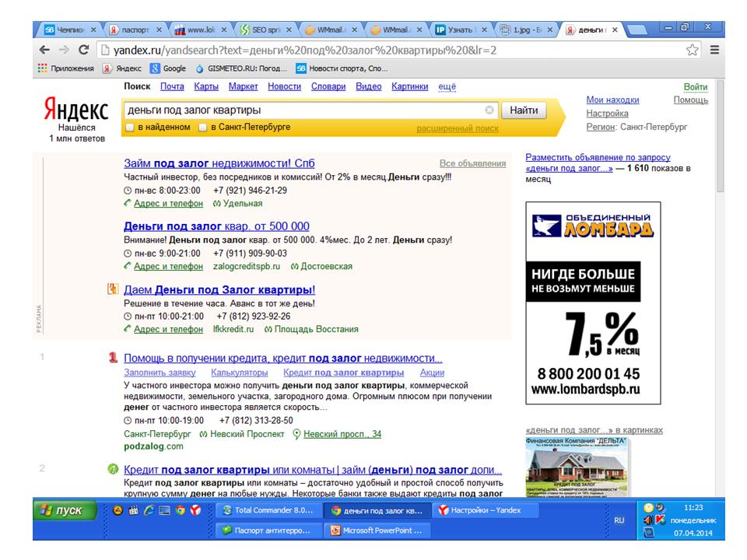Change region via Регион link
The width and height of the screenshot is (747, 560).
(x=601, y=127)
